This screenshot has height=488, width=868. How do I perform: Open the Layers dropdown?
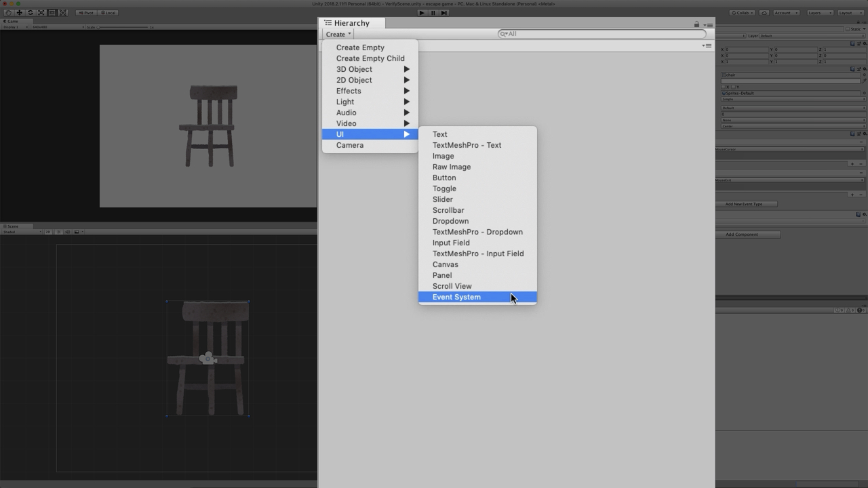(820, 13)
